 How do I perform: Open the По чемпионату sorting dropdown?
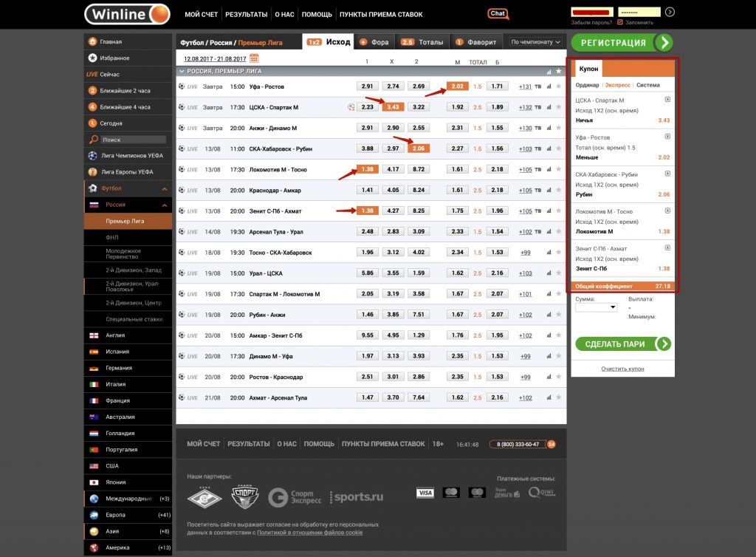535,42
